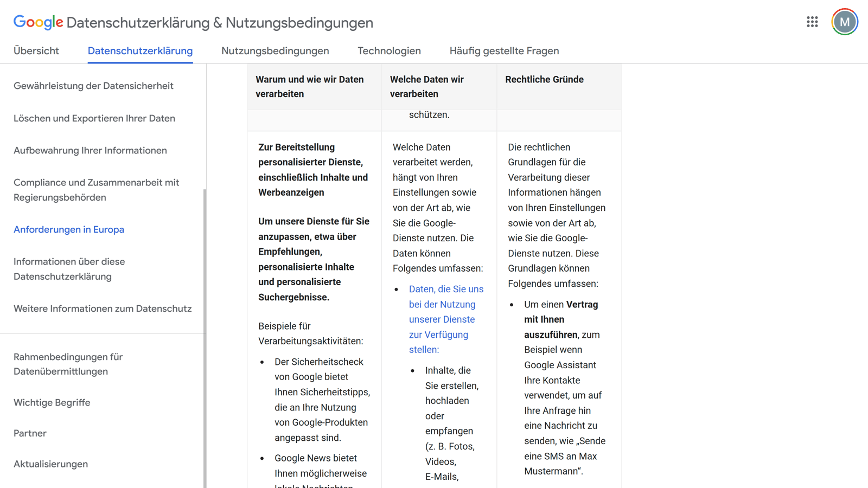868x488 pixels.
Task: Open the Google apps grid
Action: coord(812,22)
